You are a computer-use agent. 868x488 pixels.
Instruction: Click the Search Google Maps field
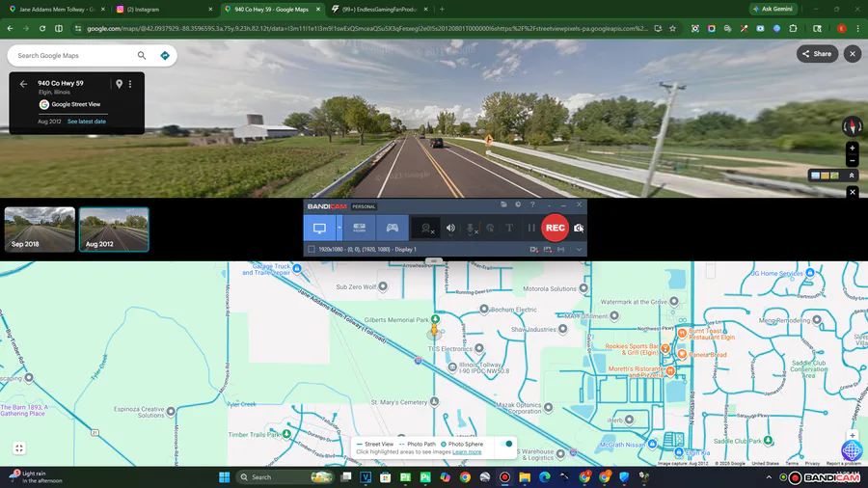pos(74,55)
